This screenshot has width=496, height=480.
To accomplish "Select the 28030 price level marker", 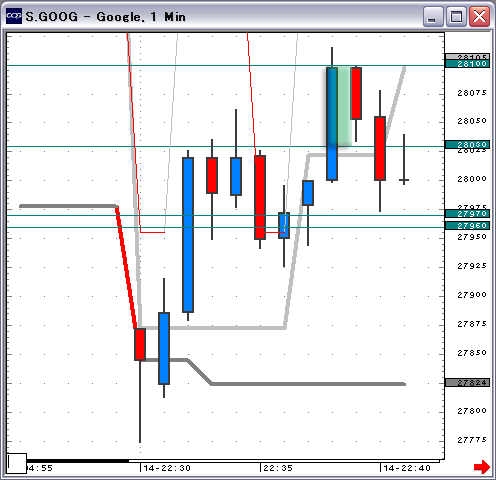I will pos(467,145).
